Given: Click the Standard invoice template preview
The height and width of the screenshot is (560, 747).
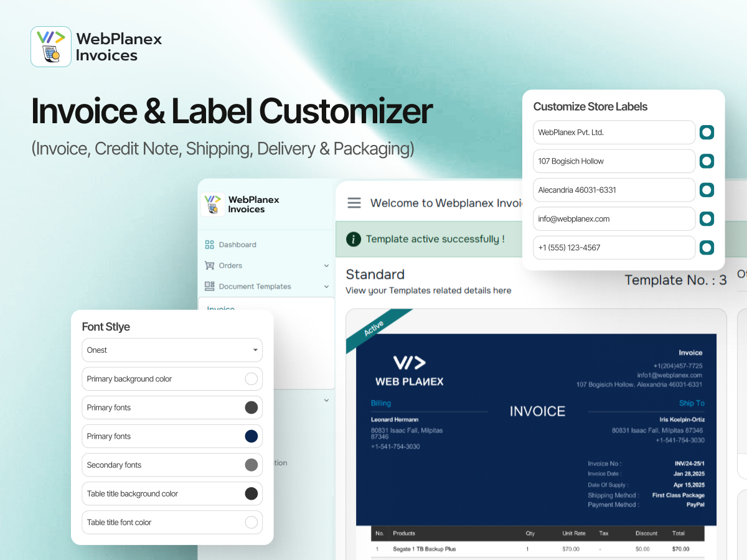Looking at the screenshot, I should 536,434.
